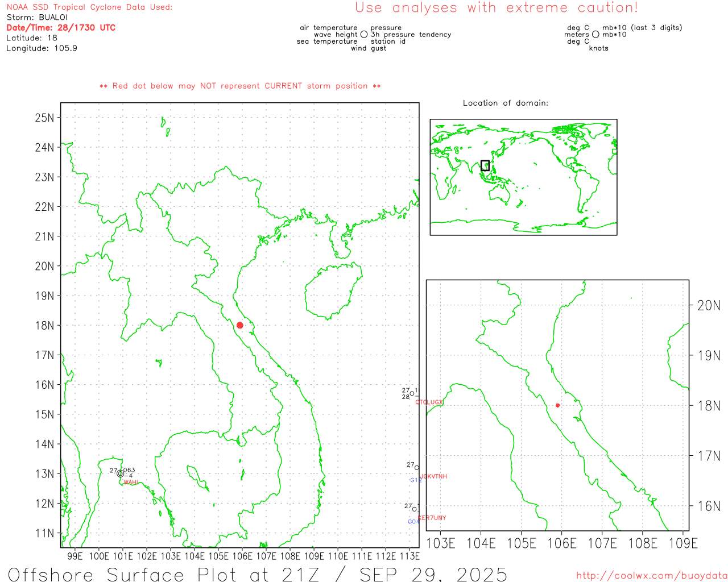The height and width of the screenshot is (582, 728).
Task: Select the JGKVTNH ship observation circle
Action: click(416, 468)
